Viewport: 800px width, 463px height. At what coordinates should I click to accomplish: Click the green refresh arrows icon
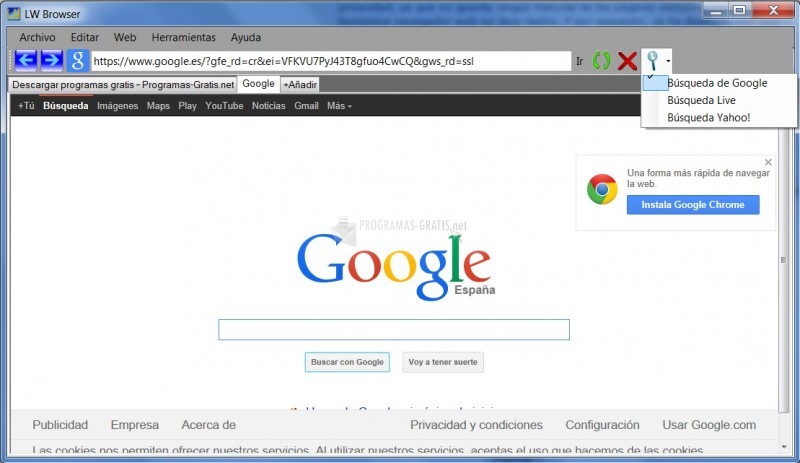point(602,61)
